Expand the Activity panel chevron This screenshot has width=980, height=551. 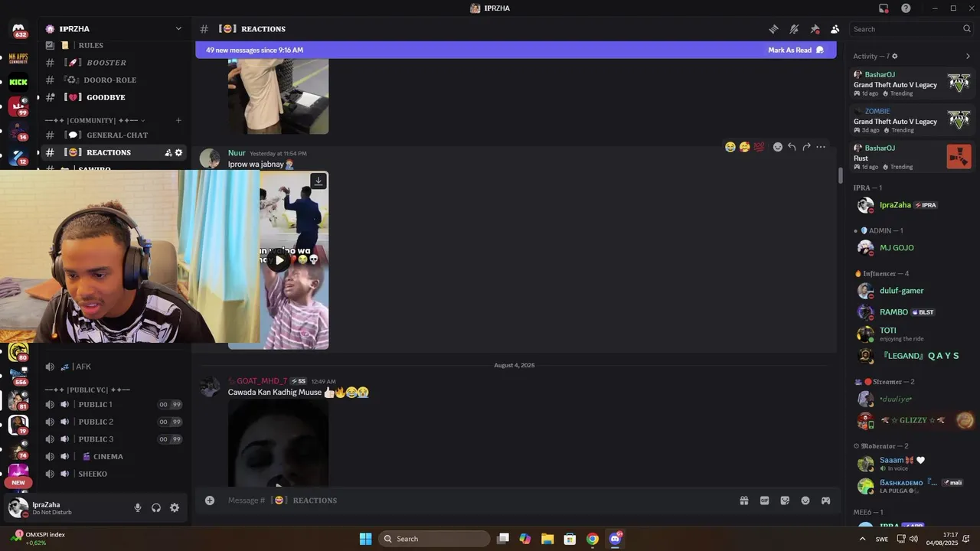[967, 56]
